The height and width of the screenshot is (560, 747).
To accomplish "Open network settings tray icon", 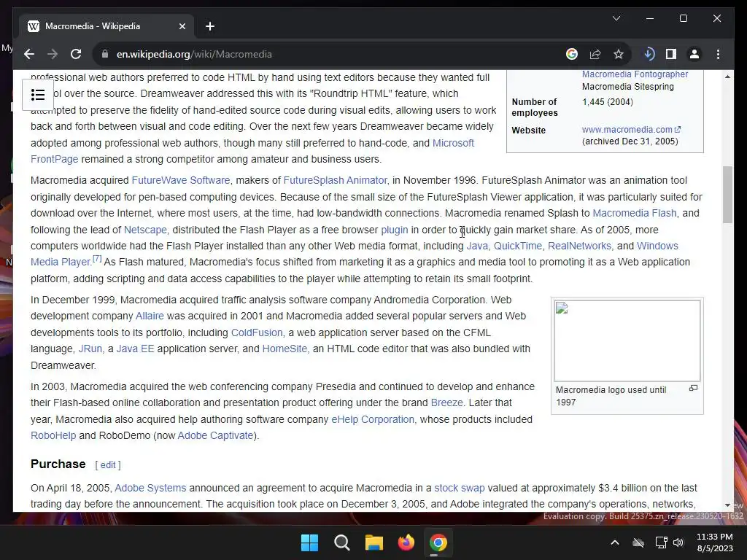I will tap(661, 542).
